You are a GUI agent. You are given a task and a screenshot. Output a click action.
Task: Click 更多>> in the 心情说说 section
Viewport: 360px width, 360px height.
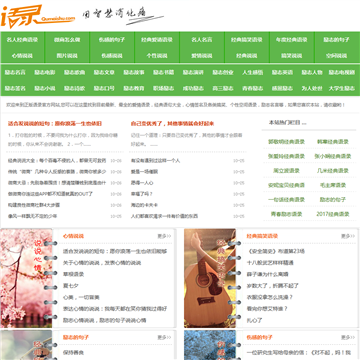tap(164, 236)
